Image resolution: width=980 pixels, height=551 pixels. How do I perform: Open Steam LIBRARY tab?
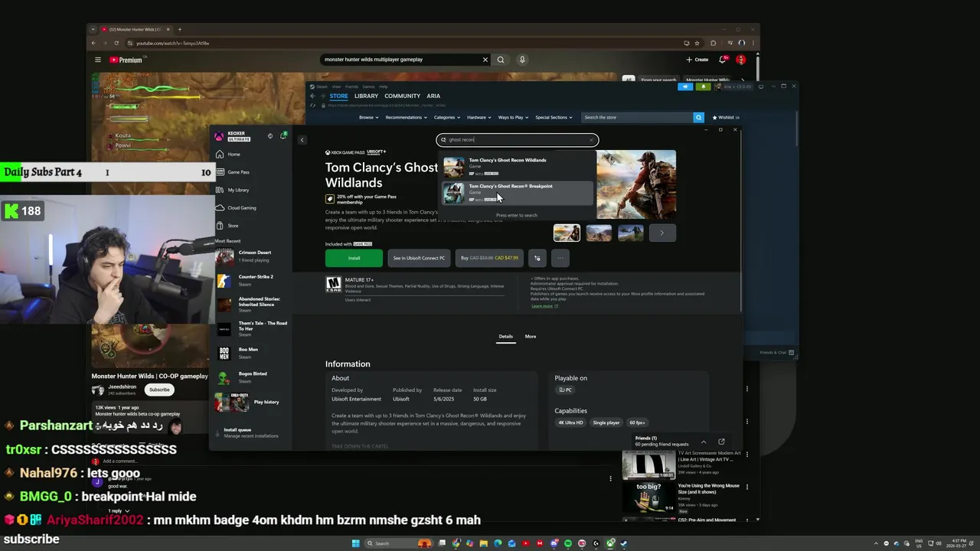click(x=366, y=96)
